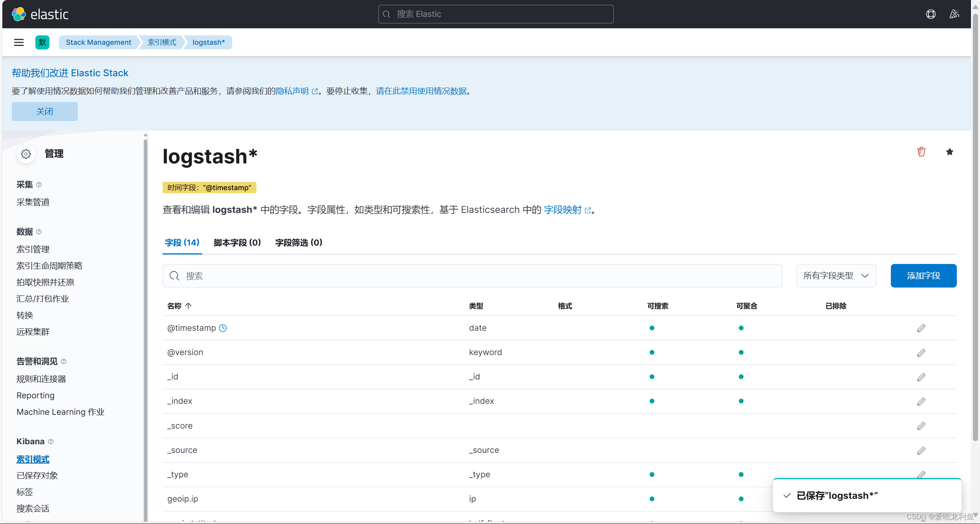Open Reporting in sidebar

coord(35,396)
